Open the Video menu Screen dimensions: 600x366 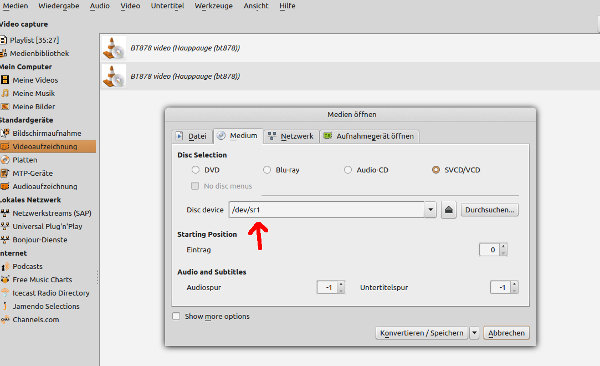pos(130,6)
